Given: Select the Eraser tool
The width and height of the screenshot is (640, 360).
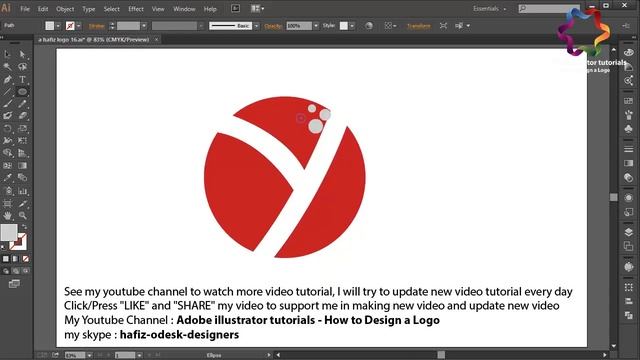Looking at the screenshot, I should tap(22, 116).
